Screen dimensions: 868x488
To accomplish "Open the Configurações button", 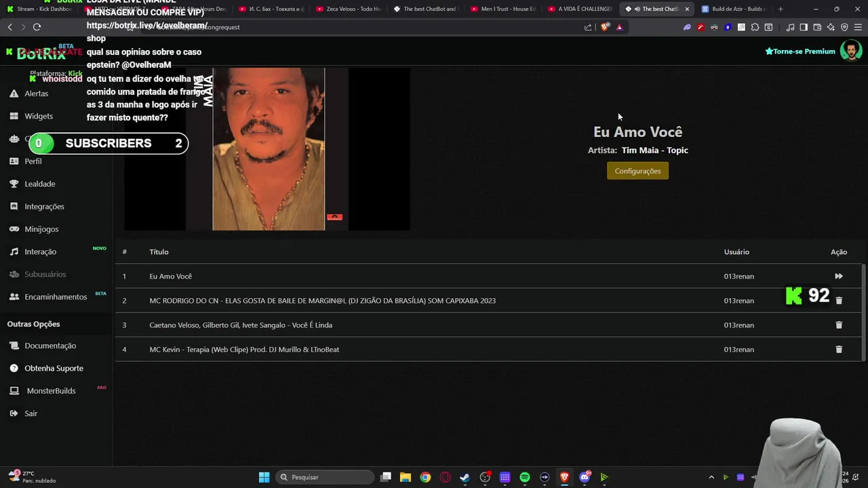I will [637, 171].
